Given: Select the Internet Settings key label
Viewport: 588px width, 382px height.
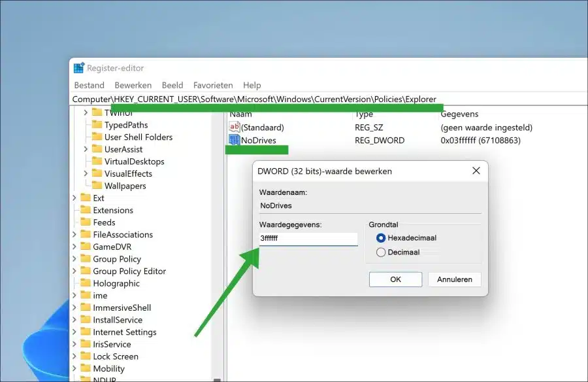Looking at the screenshot, I should [x=125, y=332].
